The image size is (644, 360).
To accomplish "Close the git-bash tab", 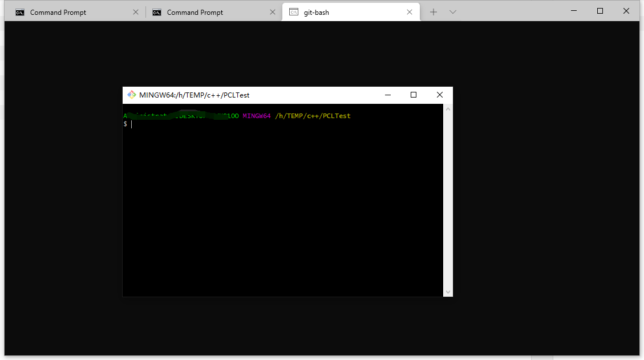I will tap(410, 13).
